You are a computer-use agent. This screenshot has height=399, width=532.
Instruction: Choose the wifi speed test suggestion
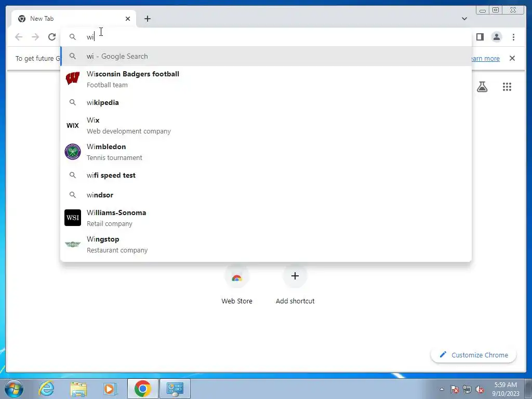[266, 175]
